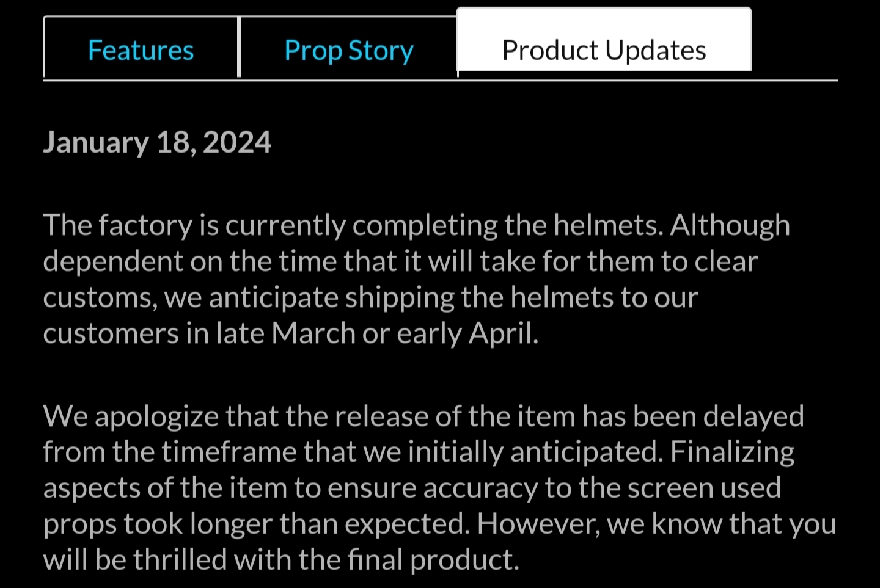The width and height of the screenshot is (880, 588).
Task: Click the word 'However' in the last paragraph
Action: coord(538,524)
